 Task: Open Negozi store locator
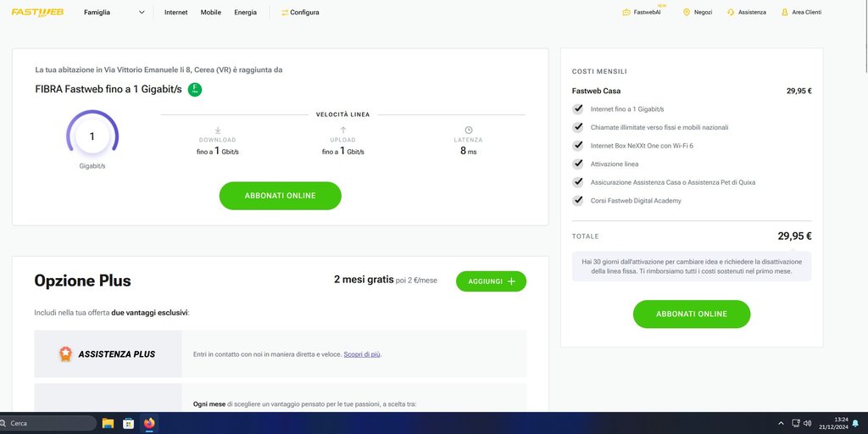(697, 13)
